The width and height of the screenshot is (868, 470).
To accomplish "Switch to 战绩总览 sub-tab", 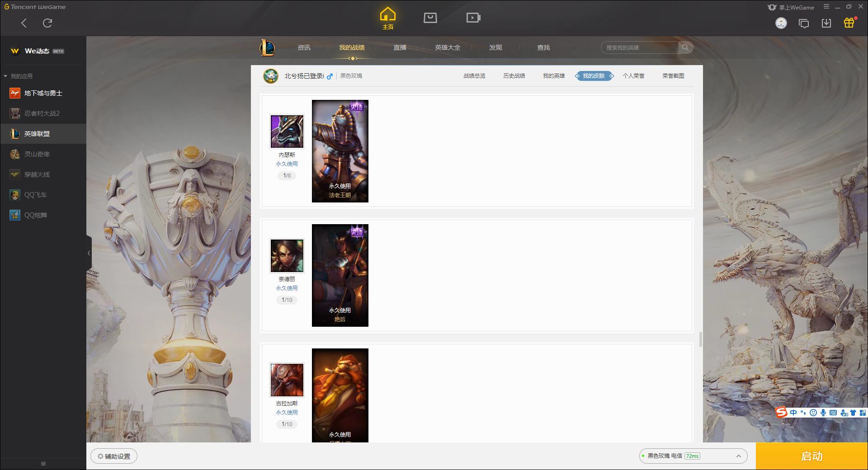I will (474, 76).
